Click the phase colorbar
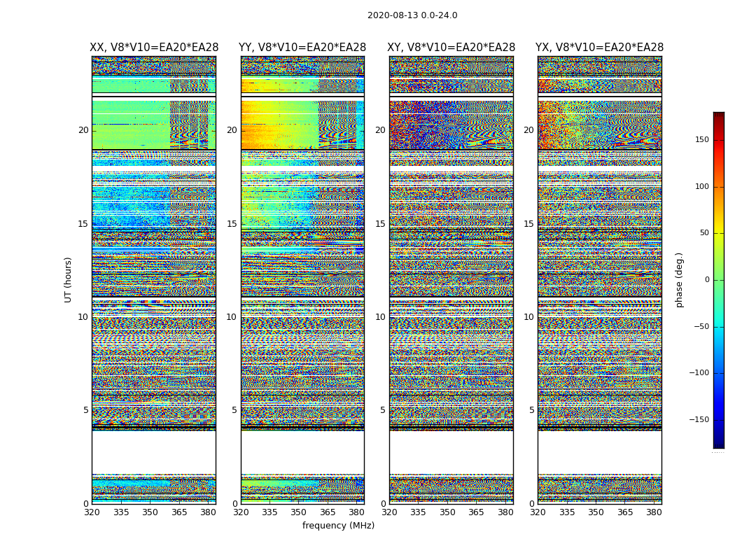Screen dimensions: 735x560 click(x=719, y=280)
